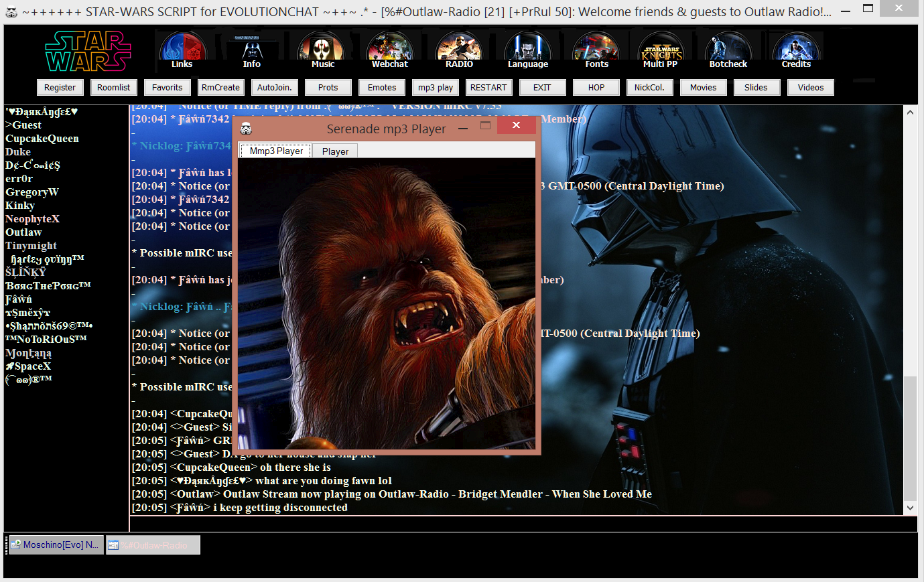
Task: Click the Serenade mp3 Player window icon
Action: pos(246,128)
